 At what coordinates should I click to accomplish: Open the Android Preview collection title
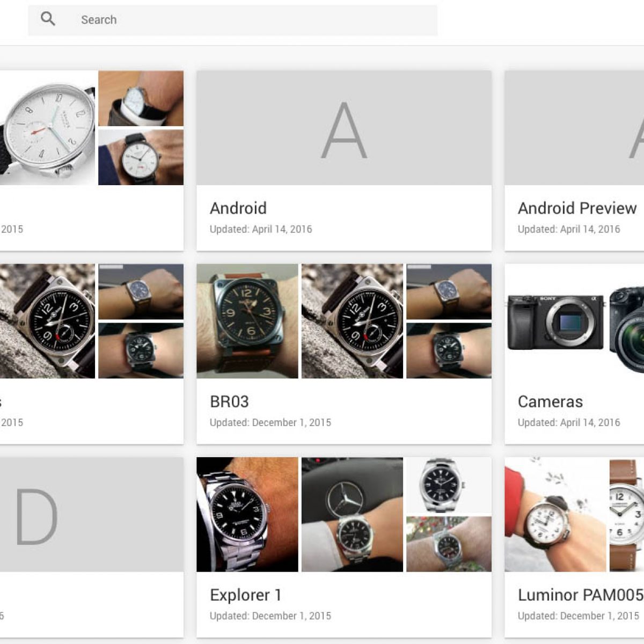pyautogui.click(x=577, y=208)
